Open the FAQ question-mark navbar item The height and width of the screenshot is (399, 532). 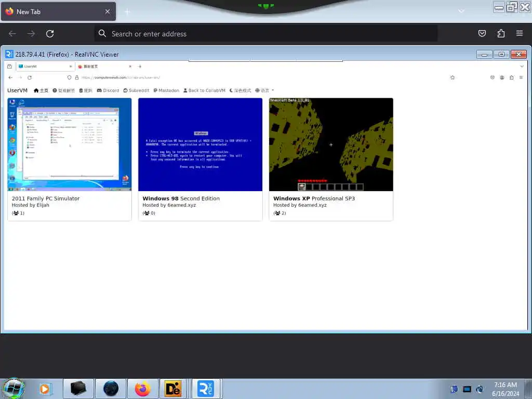[x=64, y=90]
